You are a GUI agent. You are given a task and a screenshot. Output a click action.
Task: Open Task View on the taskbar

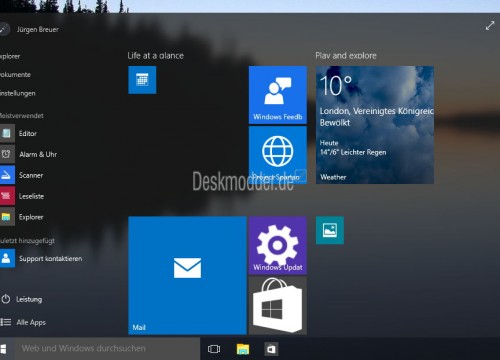coord(214,349)
